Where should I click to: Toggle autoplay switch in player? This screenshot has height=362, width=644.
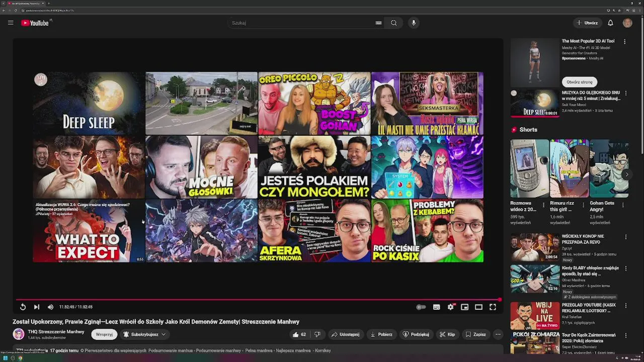tap(421, 307)
